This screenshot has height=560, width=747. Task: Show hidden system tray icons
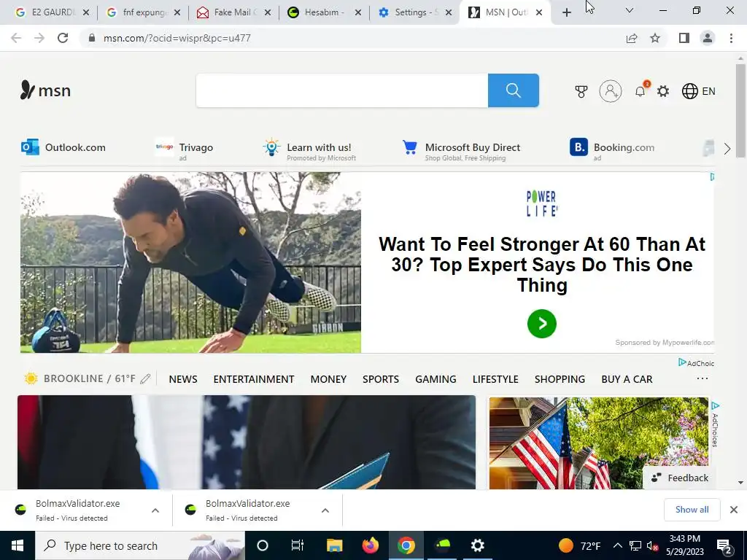click(617, 545)
